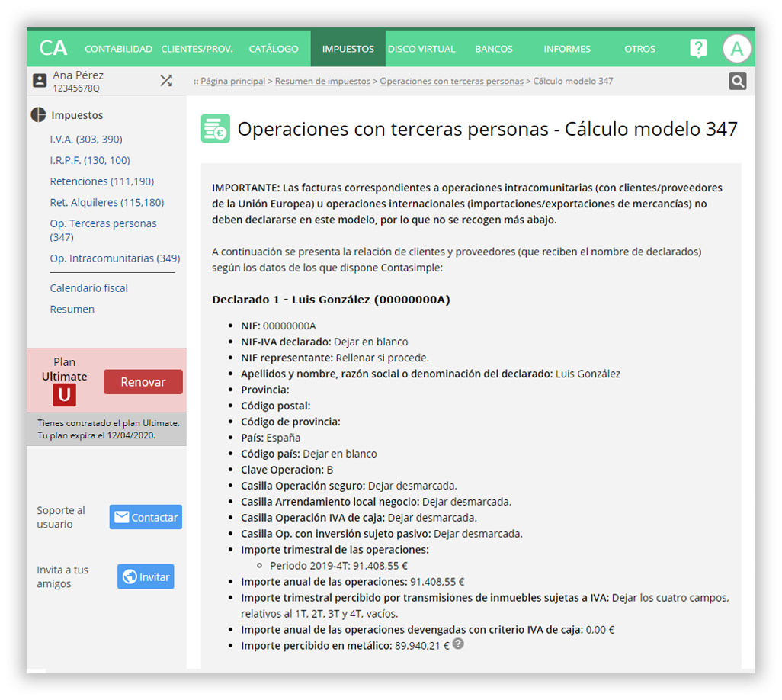
Task: Click the Impuestos pie chart icon
Action: point(39,115)
